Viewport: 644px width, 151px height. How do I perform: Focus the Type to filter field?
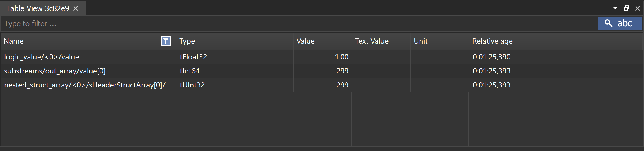tap(299, 24)
